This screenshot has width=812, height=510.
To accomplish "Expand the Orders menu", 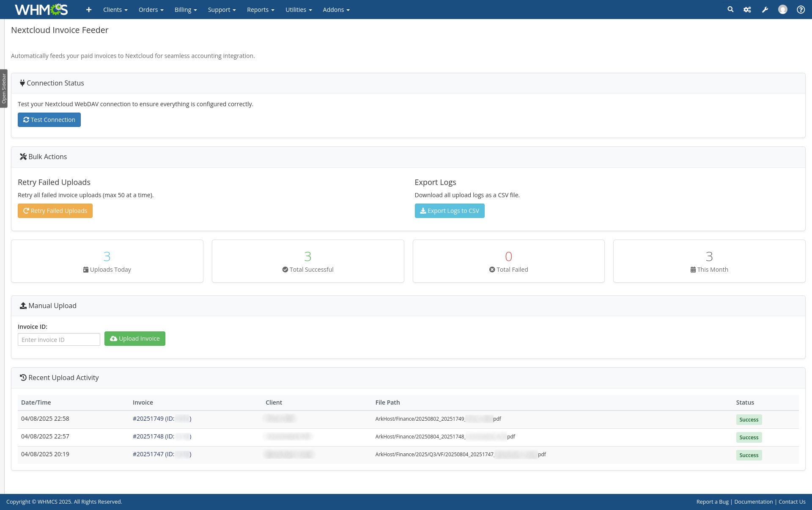I will (x=151, y=10).
